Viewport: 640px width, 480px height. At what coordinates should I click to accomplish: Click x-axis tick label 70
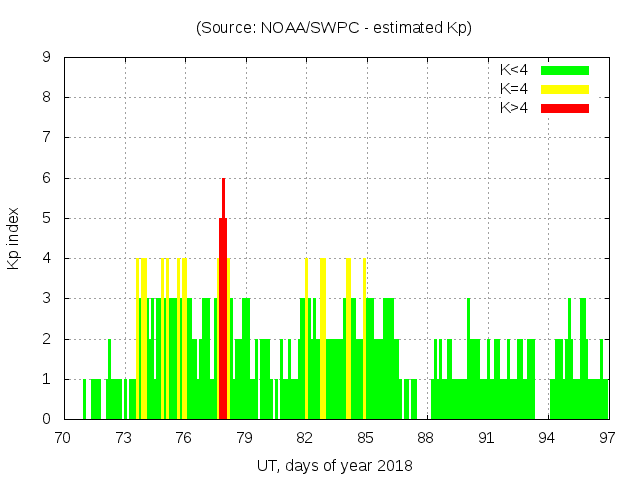coord(63,437)
